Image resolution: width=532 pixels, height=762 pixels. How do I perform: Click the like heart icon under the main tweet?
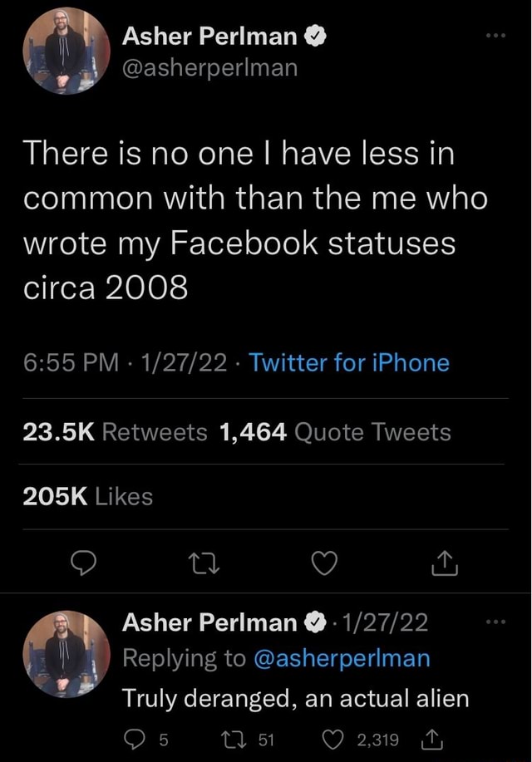(x=323, y=563)
